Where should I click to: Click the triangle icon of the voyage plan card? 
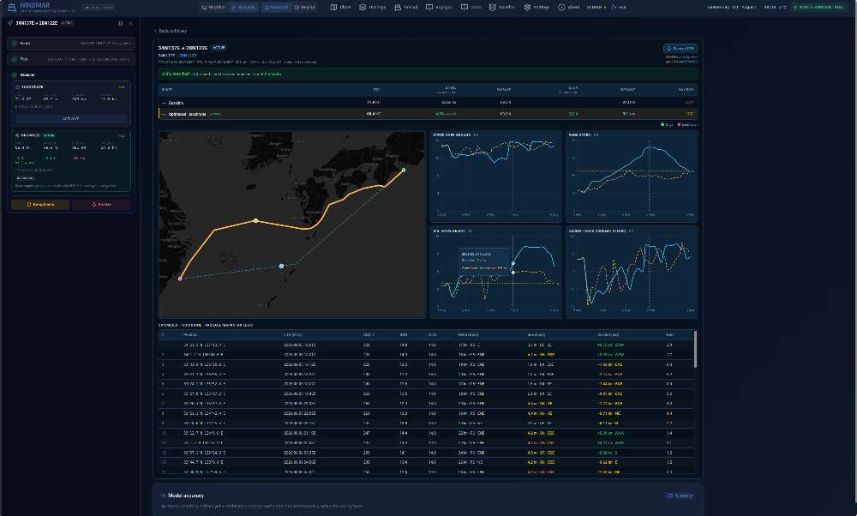(x=17, y=87)
